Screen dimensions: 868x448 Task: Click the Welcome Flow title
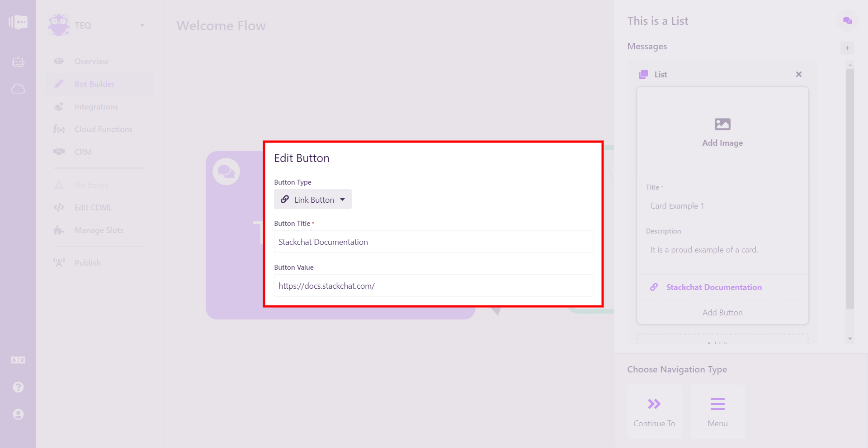(x=221, y=26)
